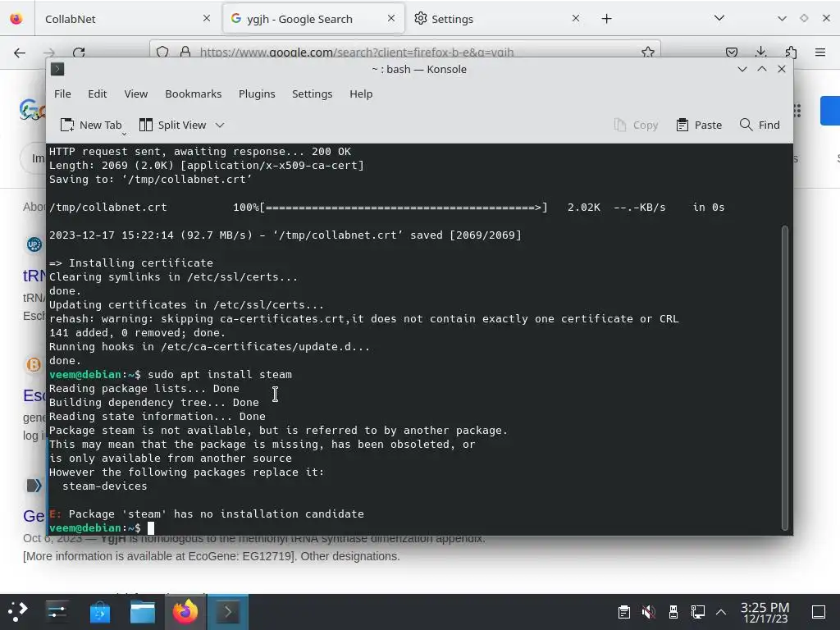Viewport: 840px width, 630px height.
Task: Close the Settings tab in Firefox
Action: pyautogui.click(x=576, y=18)
